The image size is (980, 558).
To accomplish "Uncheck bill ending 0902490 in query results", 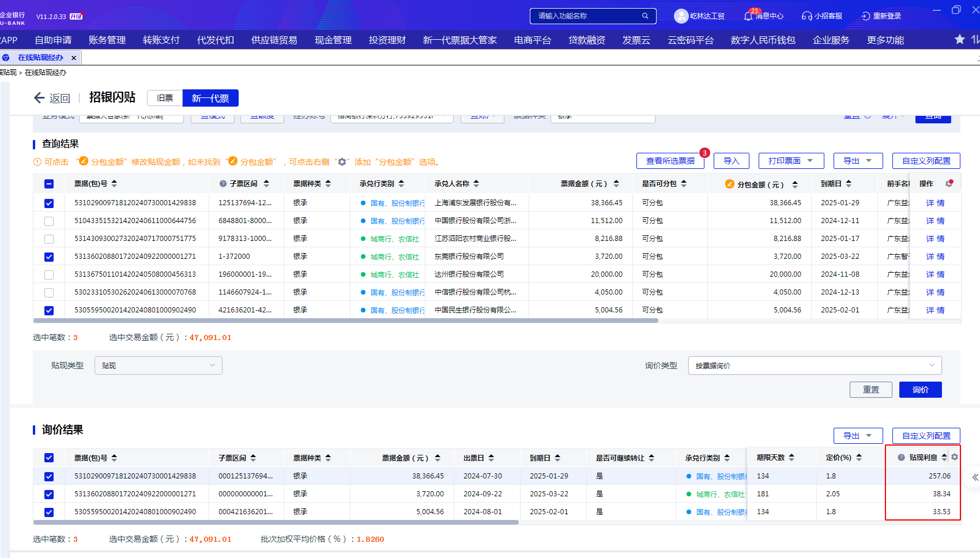I will coord(49,311).
